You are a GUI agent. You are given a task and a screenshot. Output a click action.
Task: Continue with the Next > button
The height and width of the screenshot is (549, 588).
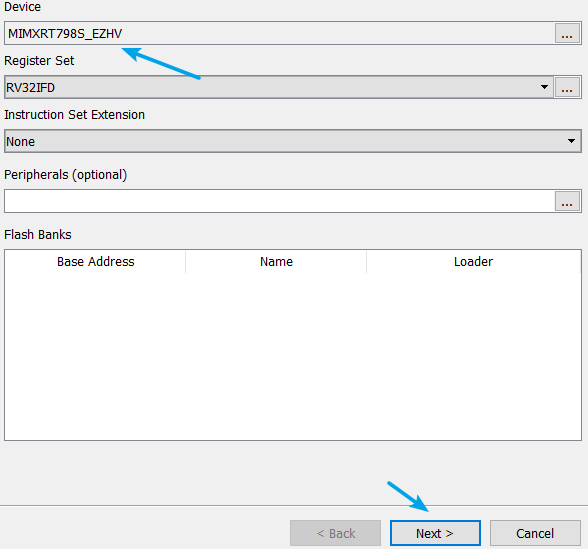[435, 533]
